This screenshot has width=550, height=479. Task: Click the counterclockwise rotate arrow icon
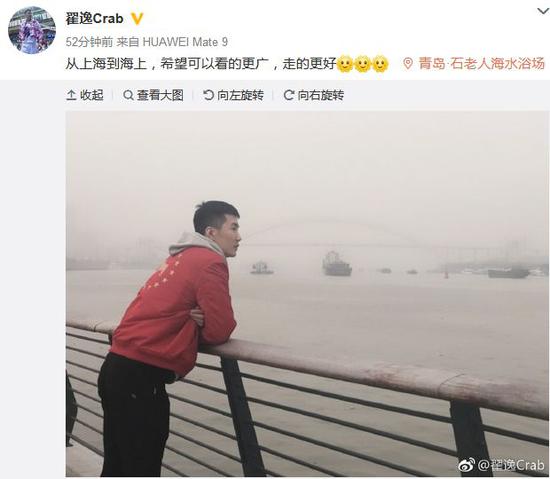(x=208, y=95)
